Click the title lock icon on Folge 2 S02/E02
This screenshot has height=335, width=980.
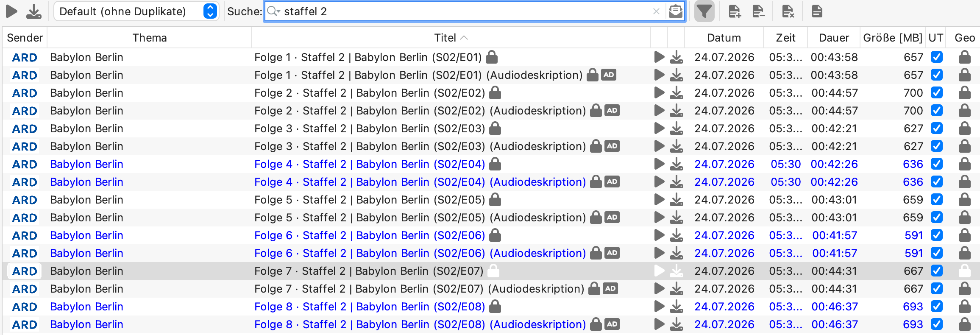tap(495, 92)
